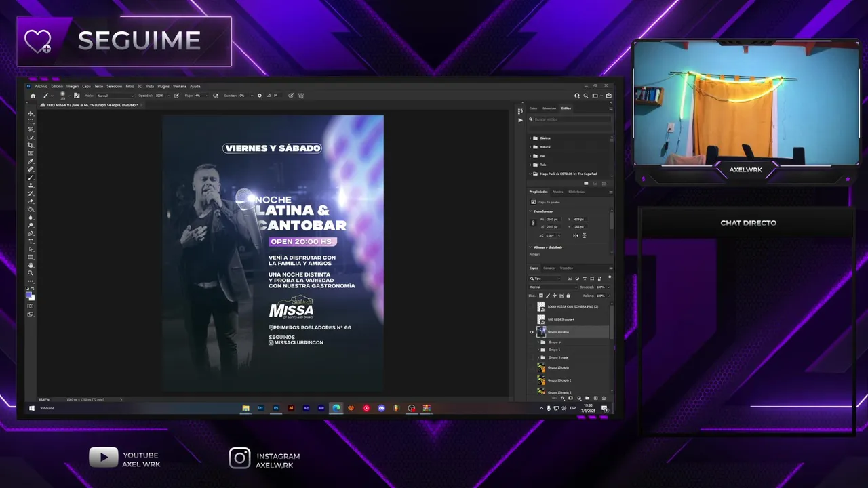Switch to the Canales tab

point(549,268)
